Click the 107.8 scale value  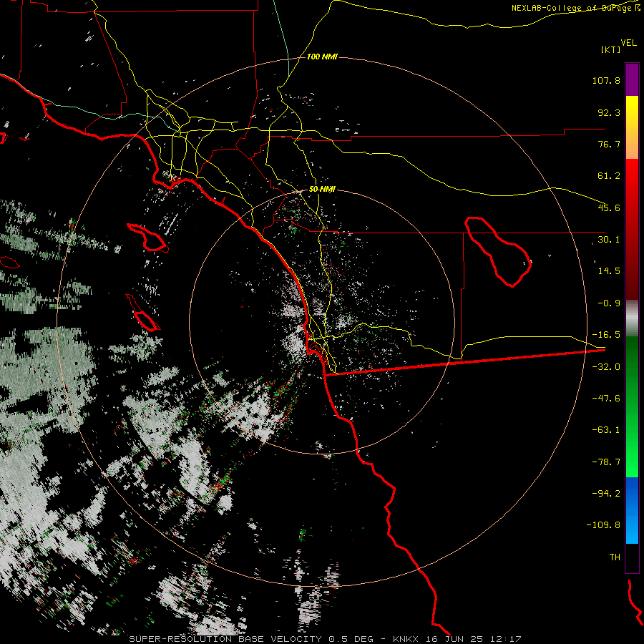click(606, 80)
